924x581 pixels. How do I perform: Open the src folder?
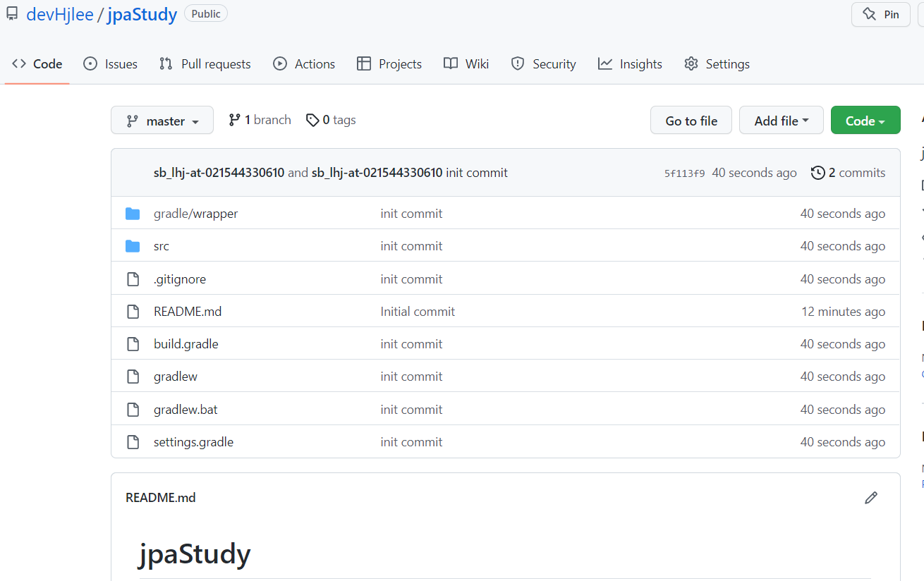click(x=162, y=246)
